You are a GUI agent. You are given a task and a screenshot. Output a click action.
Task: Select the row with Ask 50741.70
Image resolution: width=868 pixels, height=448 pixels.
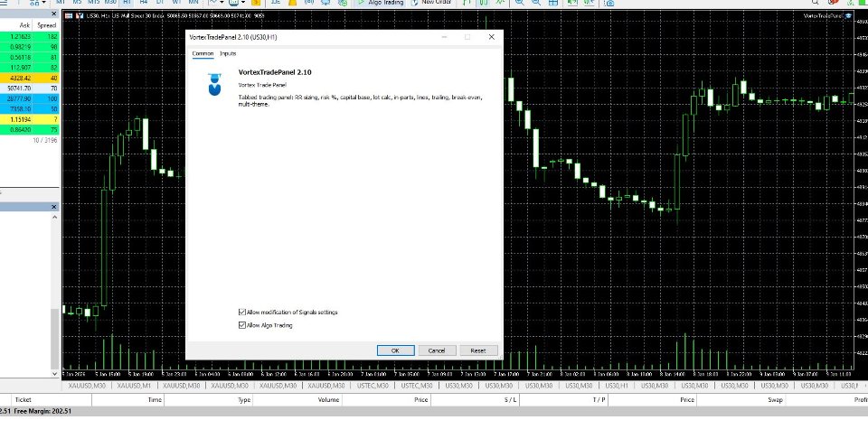pyautogui.click(x=29, y=89)
